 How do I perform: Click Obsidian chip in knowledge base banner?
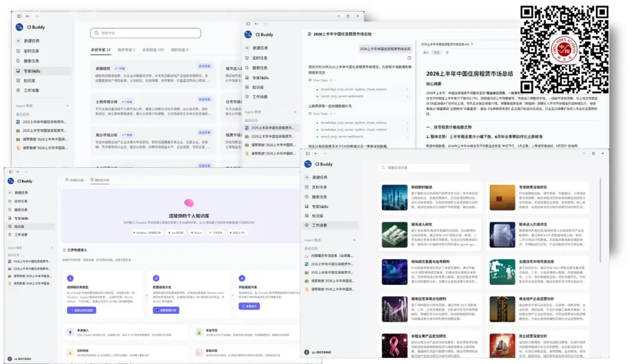tap(147, 232)
